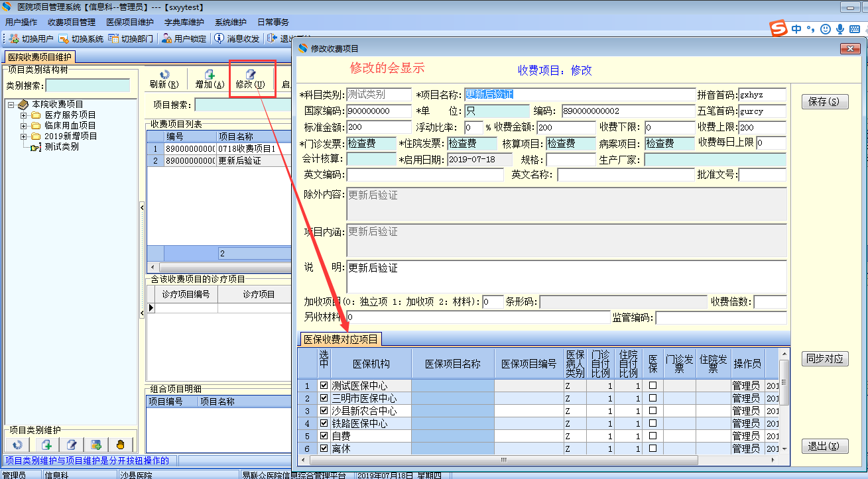This screenshot has width=868, height=479.
Task: Toggle 选中 checkbox for 三明市医保中心
Action: click(x=324, y=398)
